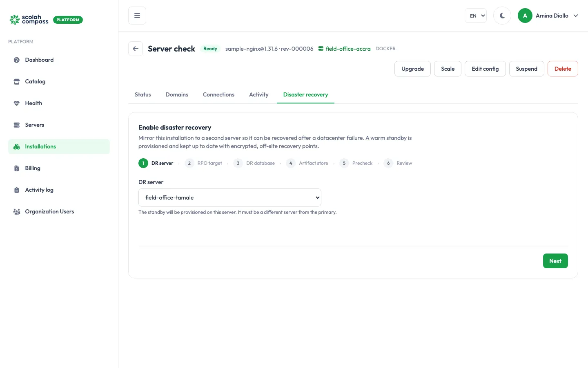Jump to step 2 RPO target
Image resolution: width=588 pixels, height=368 pixels.
(x=203, y=163)
